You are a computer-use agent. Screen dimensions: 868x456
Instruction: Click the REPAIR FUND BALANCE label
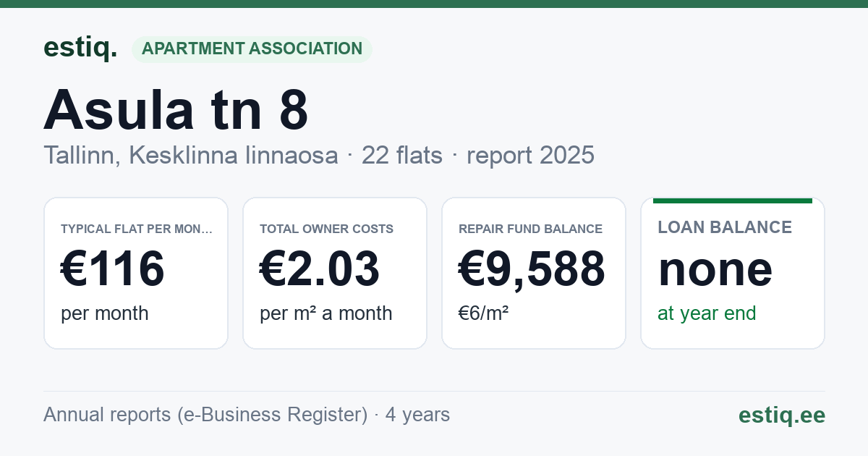point(531,229)
